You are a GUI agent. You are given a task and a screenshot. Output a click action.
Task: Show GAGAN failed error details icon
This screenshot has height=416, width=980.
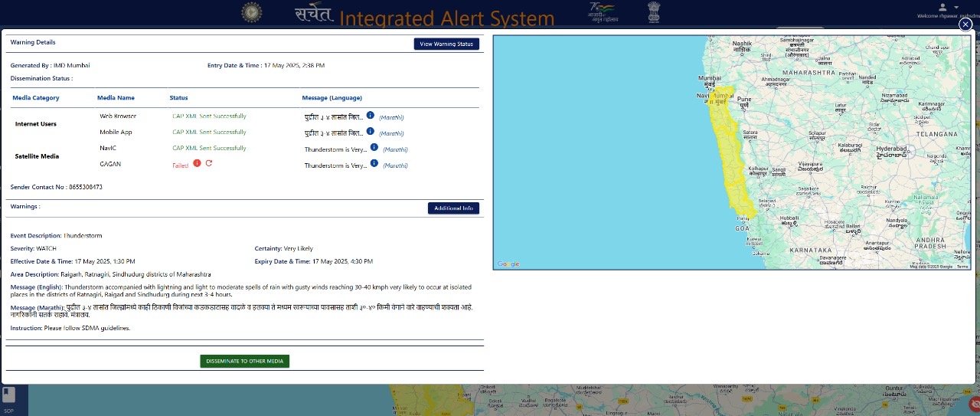tap(197, 163)
